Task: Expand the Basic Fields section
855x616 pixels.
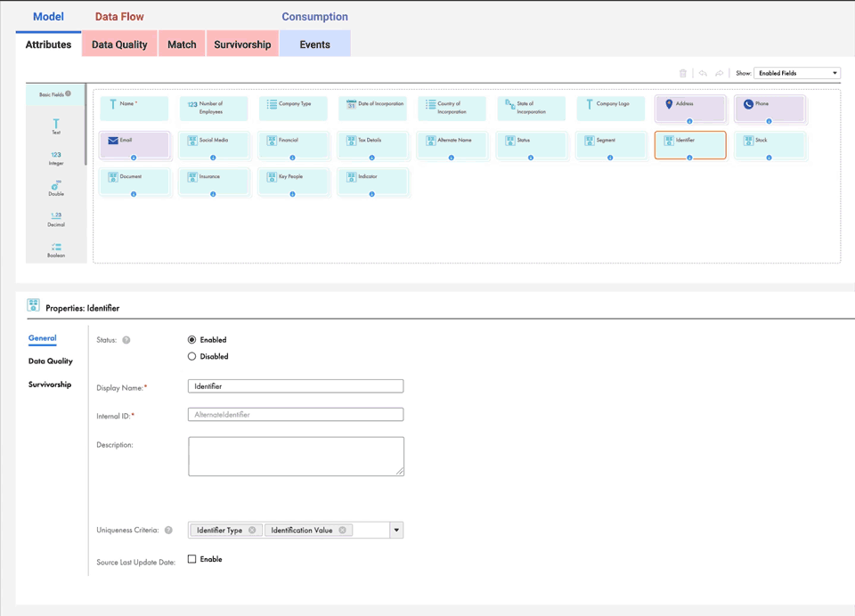Action: tap(53, 93)
